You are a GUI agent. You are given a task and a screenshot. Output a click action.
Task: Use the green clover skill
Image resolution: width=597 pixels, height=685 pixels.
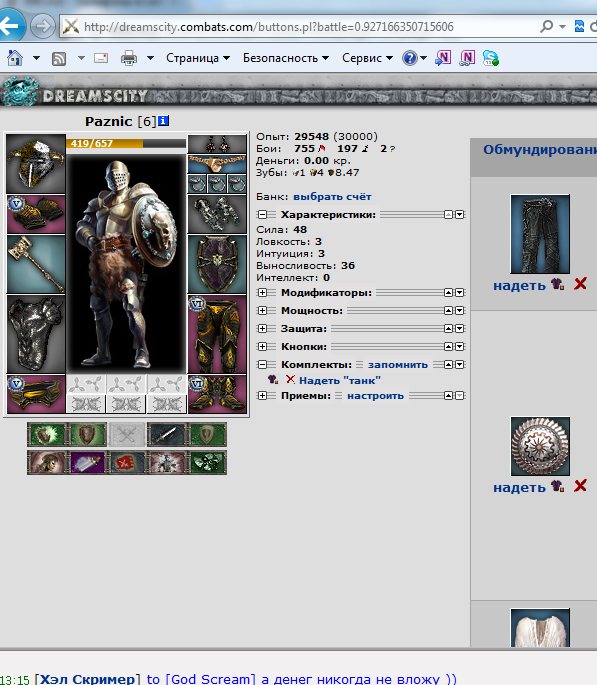tap(207, 462)
